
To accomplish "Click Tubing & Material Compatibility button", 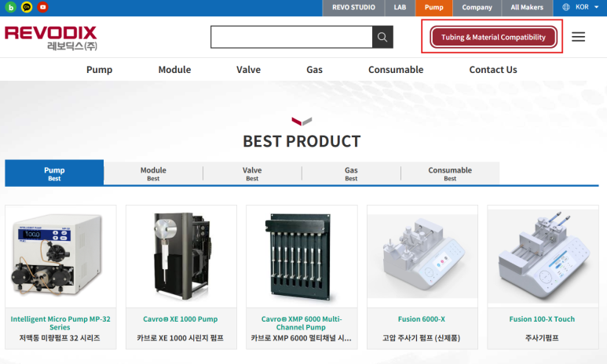I will click(x=493, y=37).
